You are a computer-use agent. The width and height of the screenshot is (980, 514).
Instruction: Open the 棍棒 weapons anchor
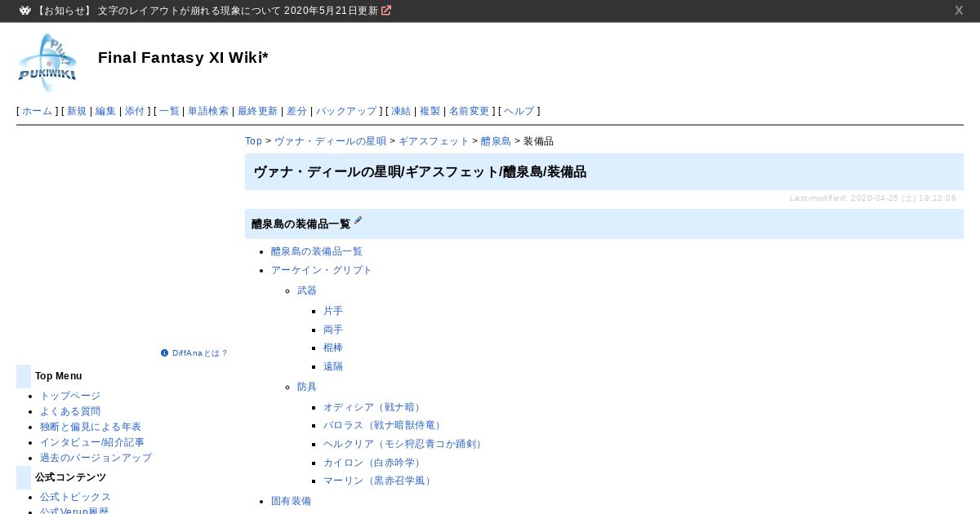pyautogui.click(x=333, y=348)
